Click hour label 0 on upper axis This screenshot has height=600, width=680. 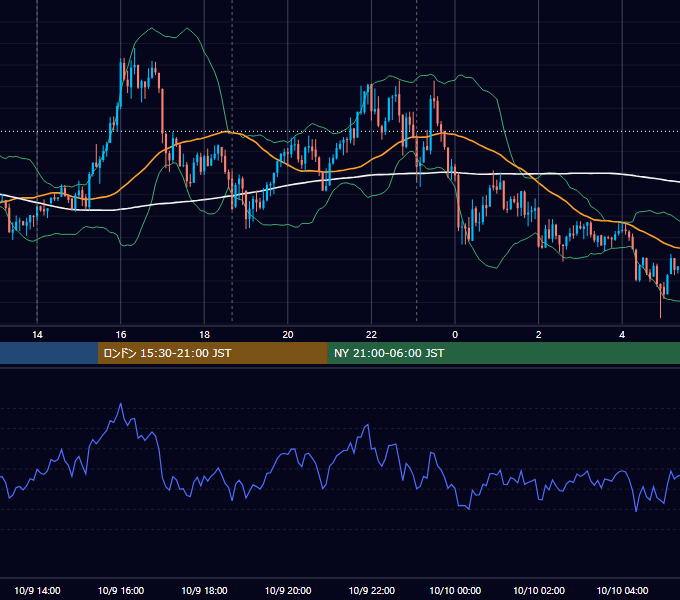pos(455,335)
